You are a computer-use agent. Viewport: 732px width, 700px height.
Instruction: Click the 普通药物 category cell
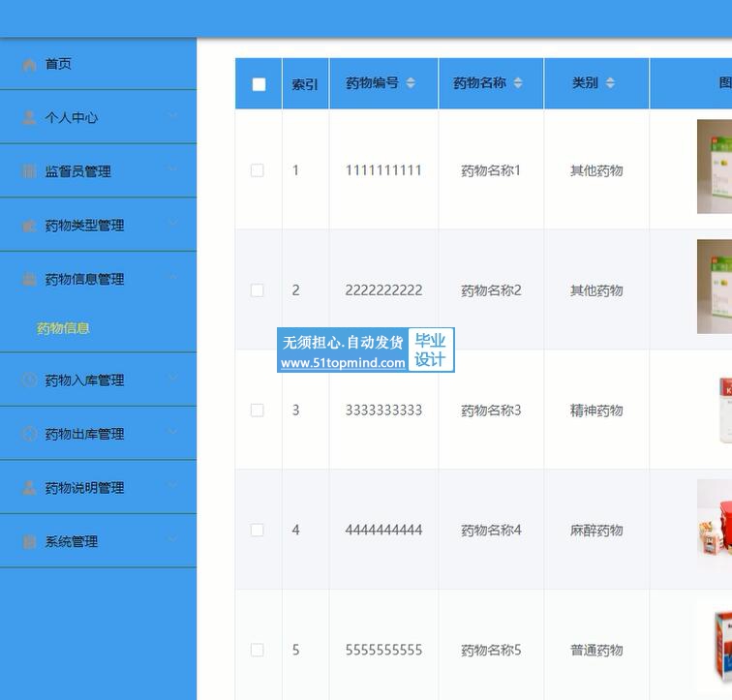(596, 650)
